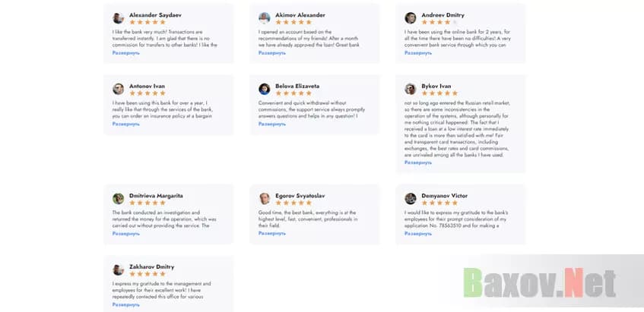Click Развернуть under Bykov Ivan's long review

(418, 162)
